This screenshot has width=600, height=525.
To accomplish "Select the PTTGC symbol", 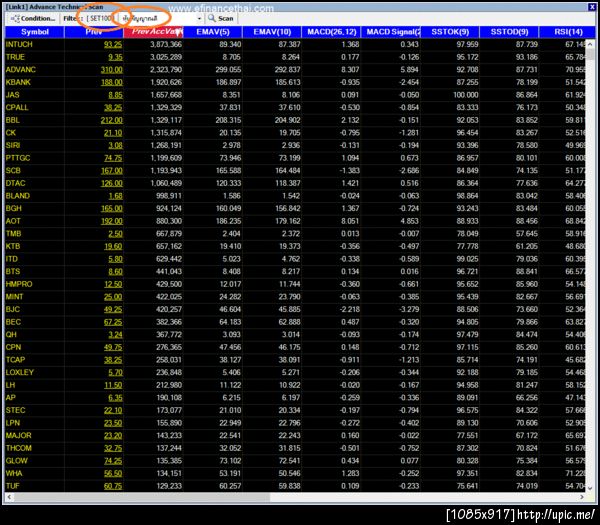I will point(18,158).
